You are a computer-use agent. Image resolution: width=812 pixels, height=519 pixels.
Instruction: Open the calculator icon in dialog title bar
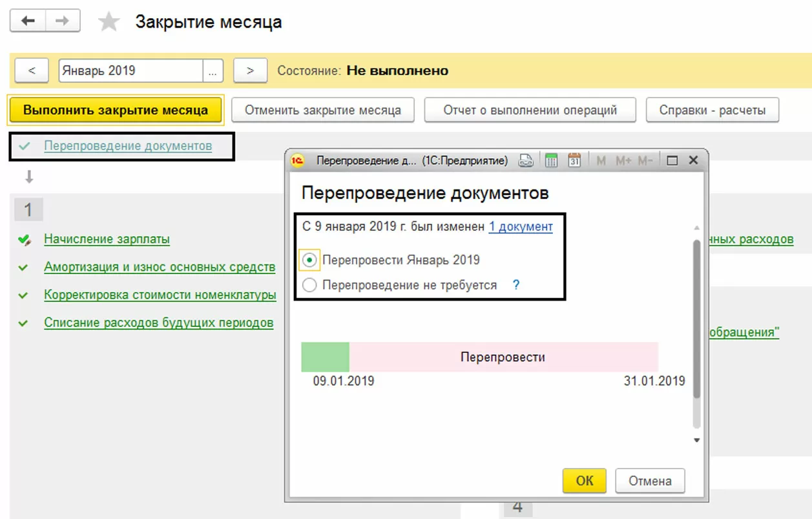coord(551,161)
